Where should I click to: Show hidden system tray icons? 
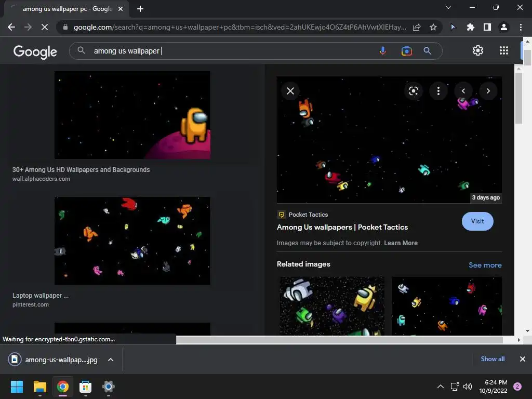(x=441, y=387)
